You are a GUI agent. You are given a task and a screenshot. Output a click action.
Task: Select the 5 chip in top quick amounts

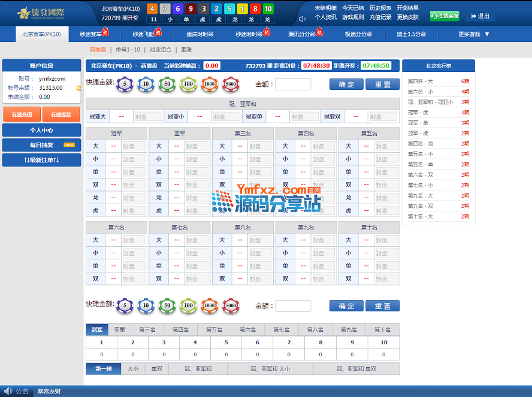tap(125, 84)
